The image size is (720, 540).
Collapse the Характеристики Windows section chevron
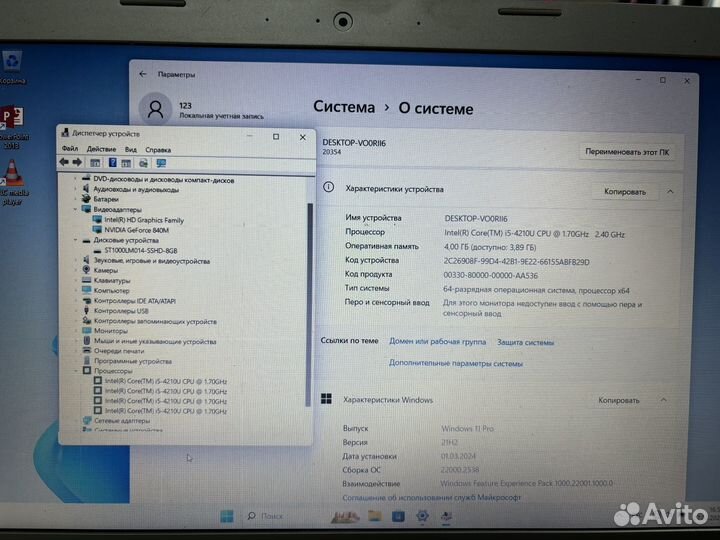click(664, 400)
